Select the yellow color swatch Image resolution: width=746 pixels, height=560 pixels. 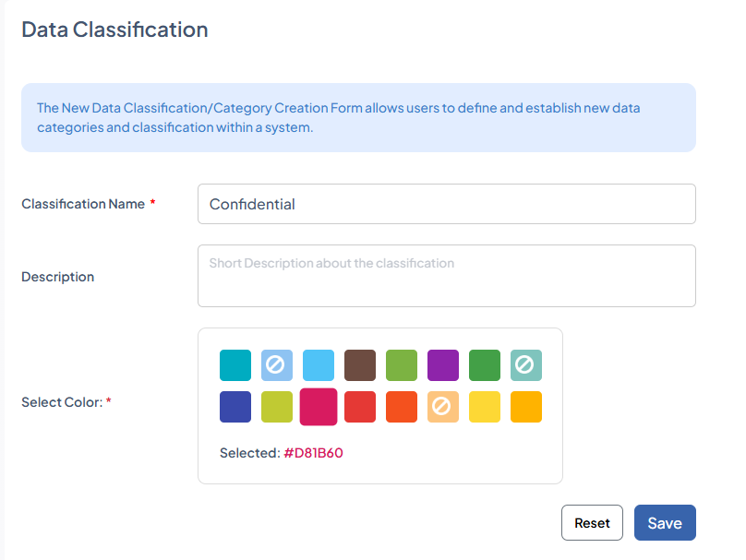(x=485, y=407)
